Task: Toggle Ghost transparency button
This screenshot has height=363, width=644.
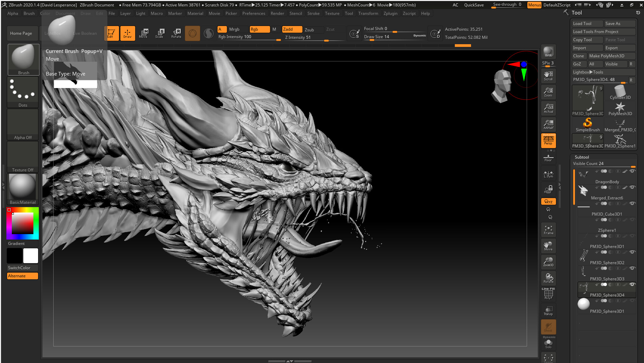Action: (x=548, y=327)
